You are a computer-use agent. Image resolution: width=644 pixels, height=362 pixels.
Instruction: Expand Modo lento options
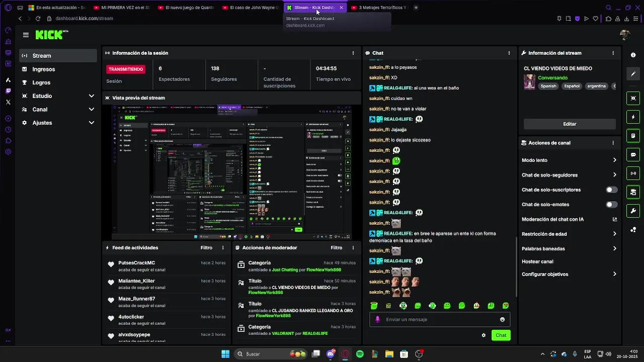614,160
